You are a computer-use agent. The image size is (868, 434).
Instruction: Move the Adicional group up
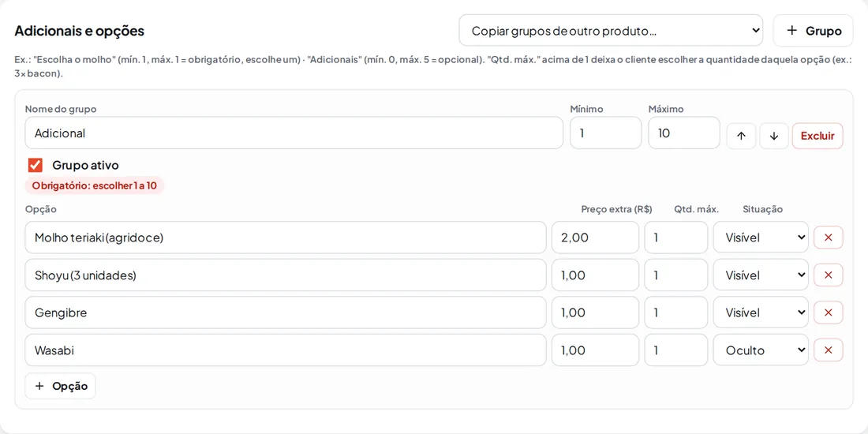pos(741,137)
